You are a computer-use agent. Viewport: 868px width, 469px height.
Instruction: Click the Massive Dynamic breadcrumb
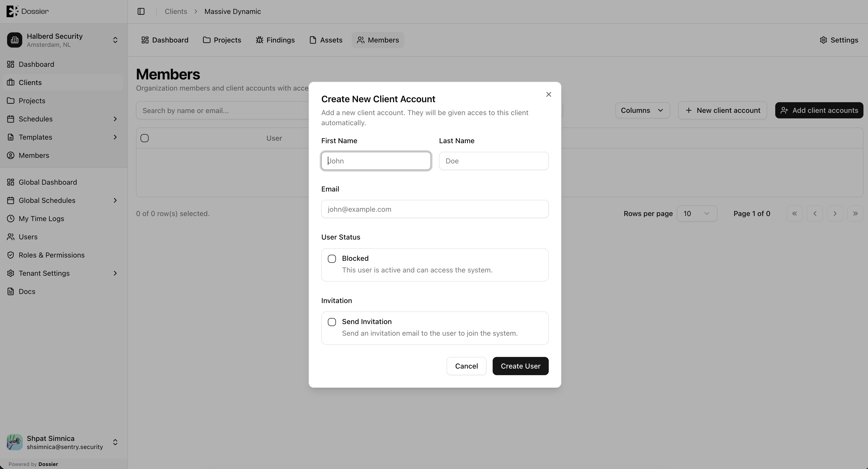click(233, 11)
